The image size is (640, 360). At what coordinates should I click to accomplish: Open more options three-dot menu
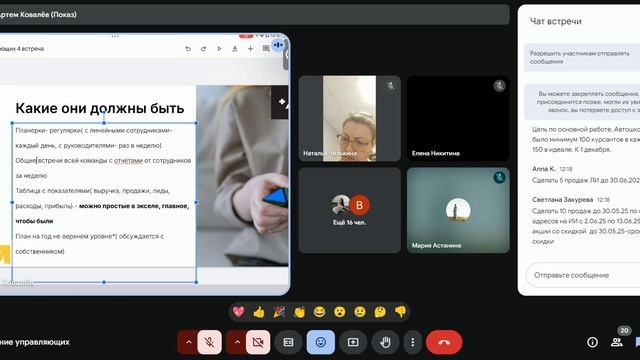coord(413,342)
